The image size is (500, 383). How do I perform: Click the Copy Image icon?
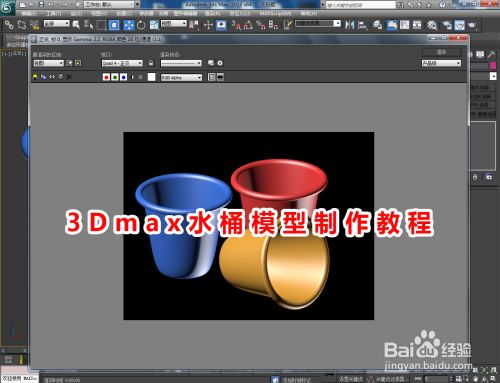(43, 77)
